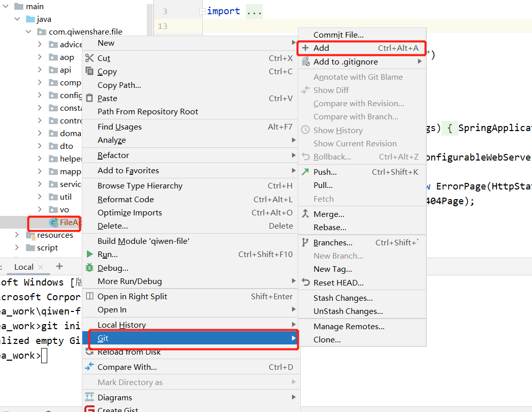Open More Run/Debug submenu

tap(190, 281)
